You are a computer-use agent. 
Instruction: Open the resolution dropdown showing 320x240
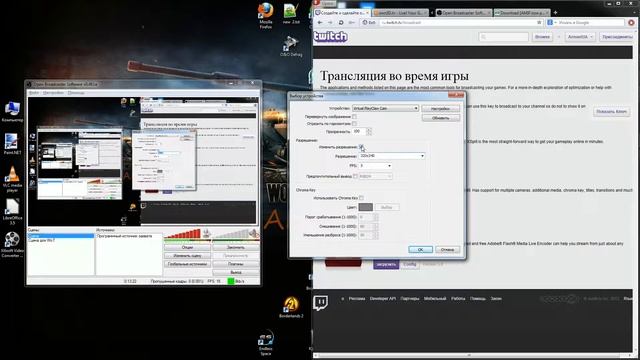392,156
